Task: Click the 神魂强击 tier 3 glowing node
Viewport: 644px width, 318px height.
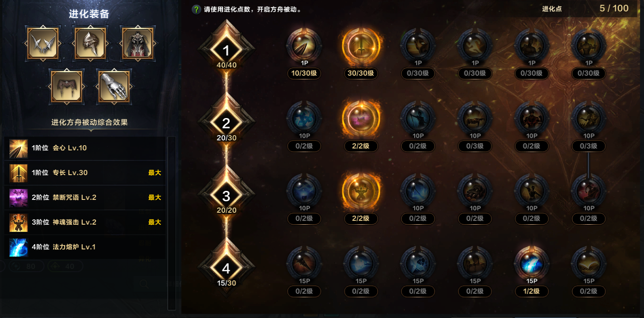Action: click(x=361, y=190)
